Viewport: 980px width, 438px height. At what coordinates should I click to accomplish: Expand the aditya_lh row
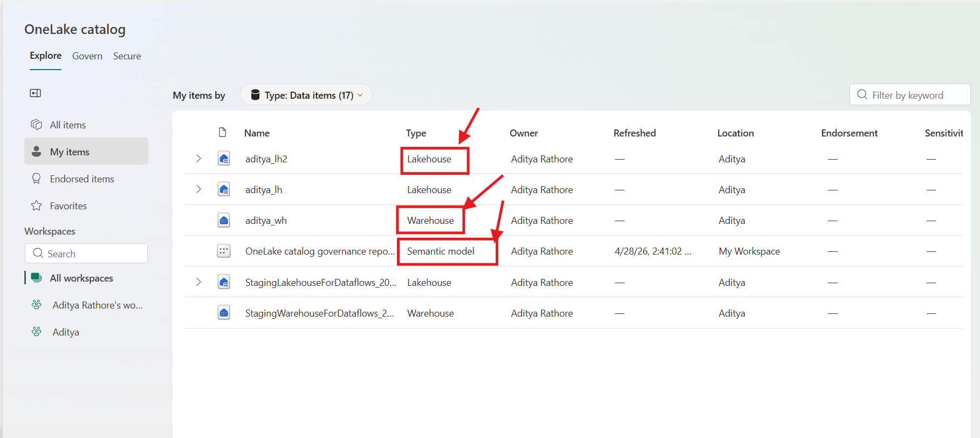(198, 189)
